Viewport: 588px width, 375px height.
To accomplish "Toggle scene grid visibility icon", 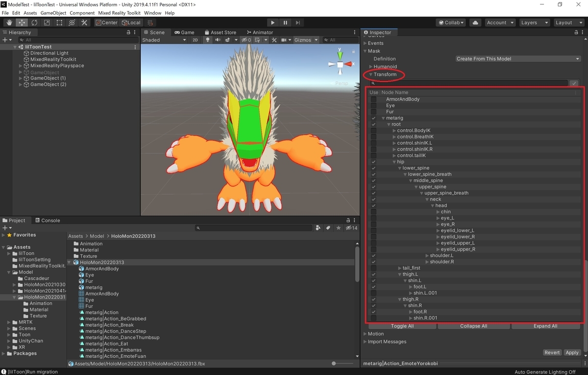I will 257,40.
